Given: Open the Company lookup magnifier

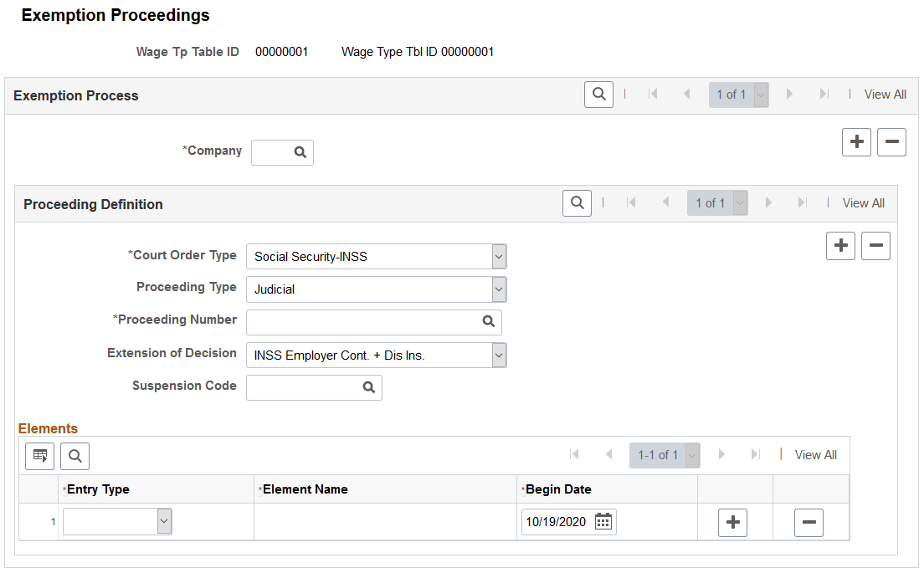Looking at the screenshot, I should [x=300, y=152].
